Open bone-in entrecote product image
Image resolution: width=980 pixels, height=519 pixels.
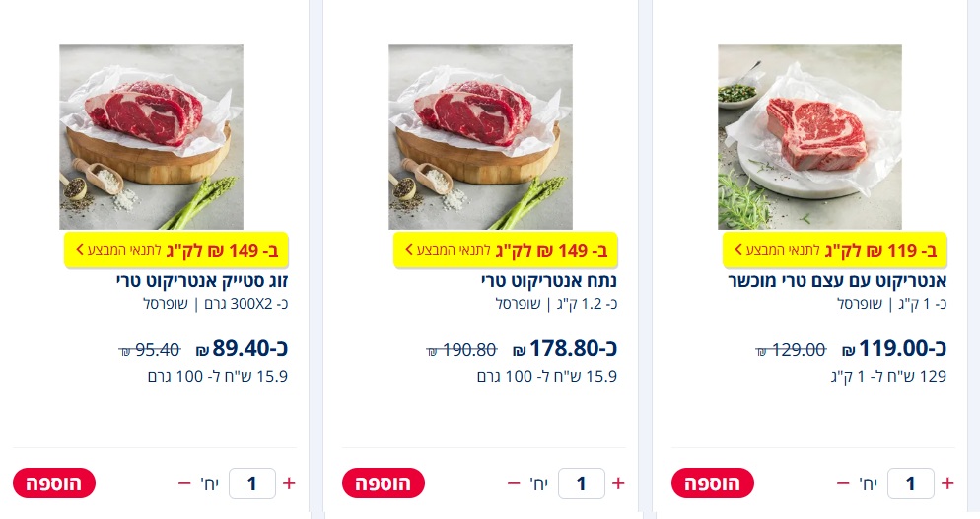click(x=809, y=136)
